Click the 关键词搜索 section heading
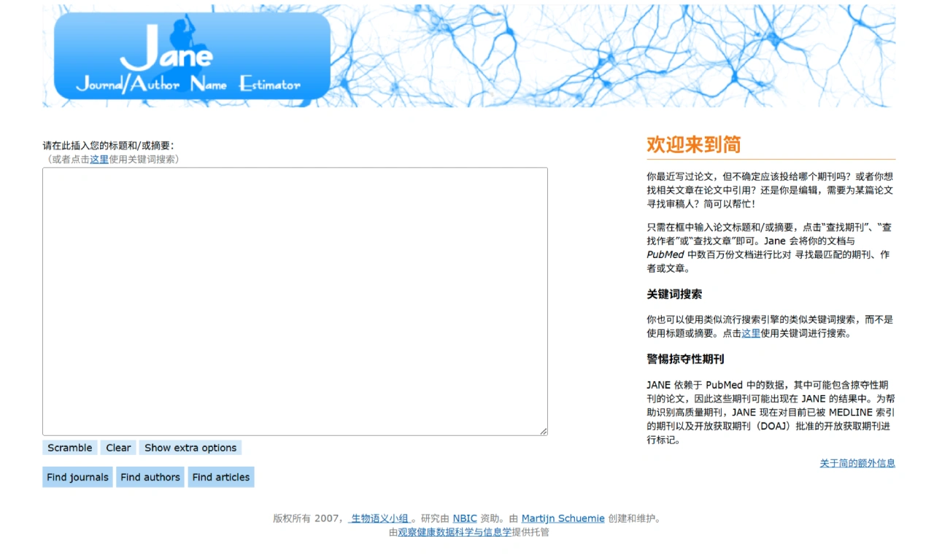934x560 pixels. [x=673, y=295]
